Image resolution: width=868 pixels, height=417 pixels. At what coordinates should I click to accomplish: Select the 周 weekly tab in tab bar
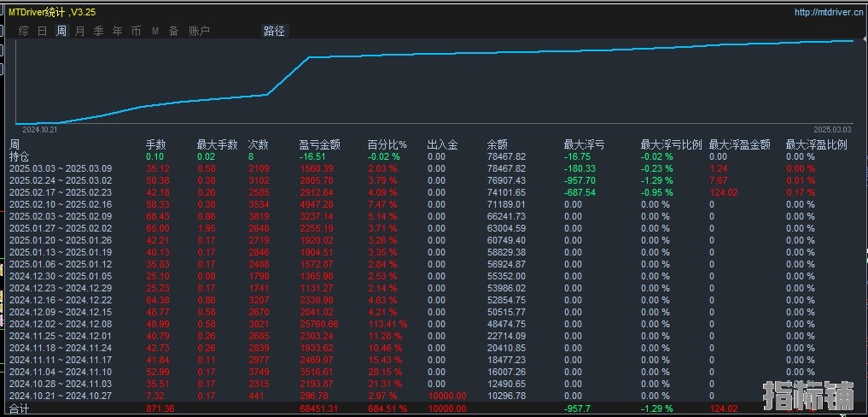click(x=61, y=31)
